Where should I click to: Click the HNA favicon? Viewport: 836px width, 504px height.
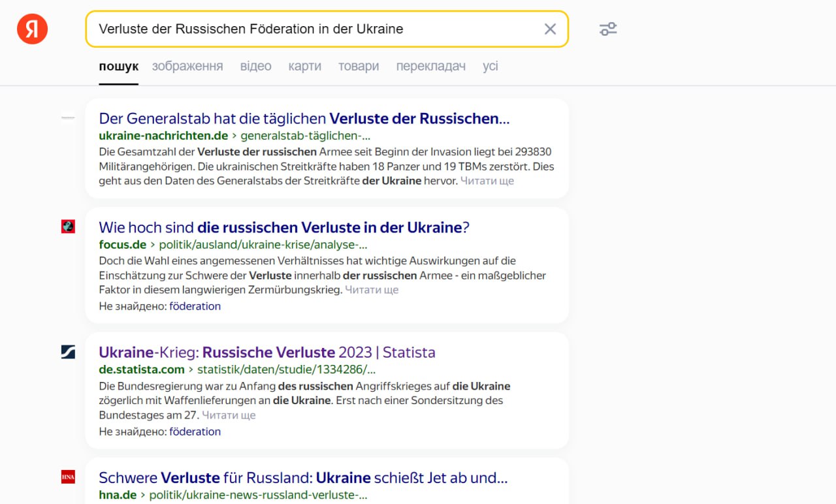click(68, 477)
